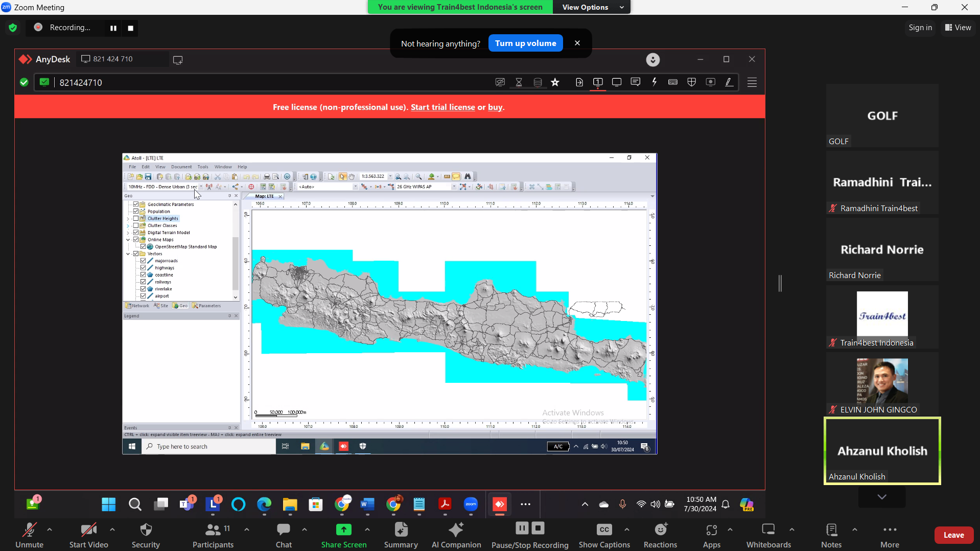Viewport: 980px width, 551px height.
Task: Select the Pan hand tool in Atoll toolbar
Action: pyautogui.click(x=352, y=177)
